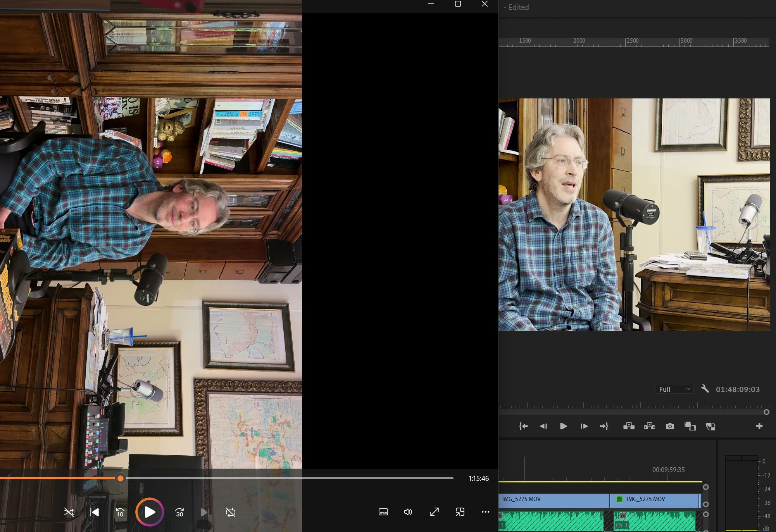The height and width of the screenshot is (532, 776).
Task: Open program monitor wrench settings
Action: click(x=705, y=389)
